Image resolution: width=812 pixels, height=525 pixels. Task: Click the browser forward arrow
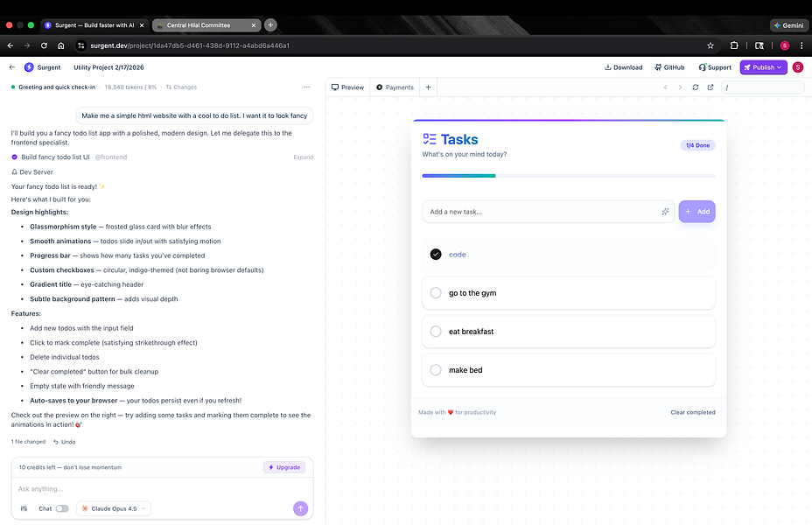click(x=27, y=45)
